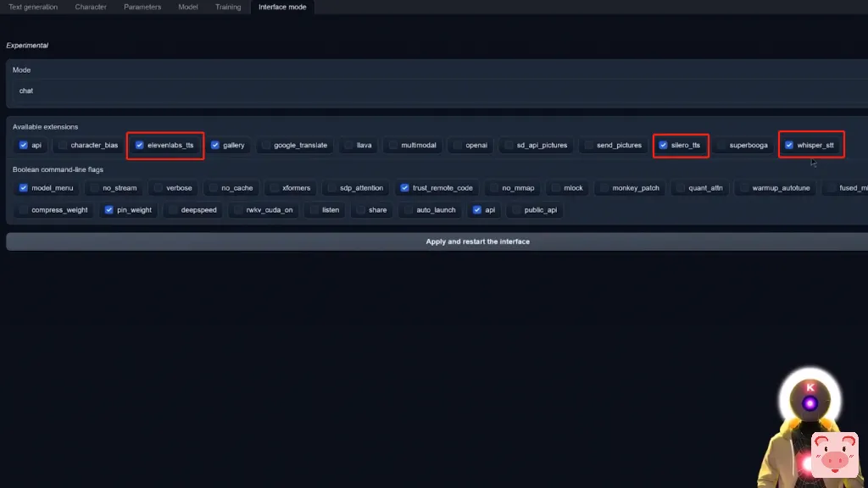Toggle the elevenlabs_tts extension

point(140,145)
